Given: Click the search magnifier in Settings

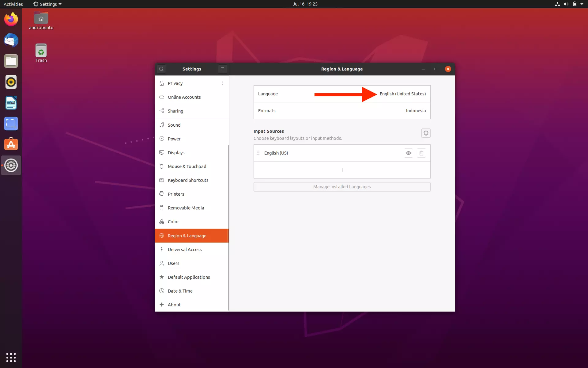Looking at the screenshot, I should [x=161, y=69].
